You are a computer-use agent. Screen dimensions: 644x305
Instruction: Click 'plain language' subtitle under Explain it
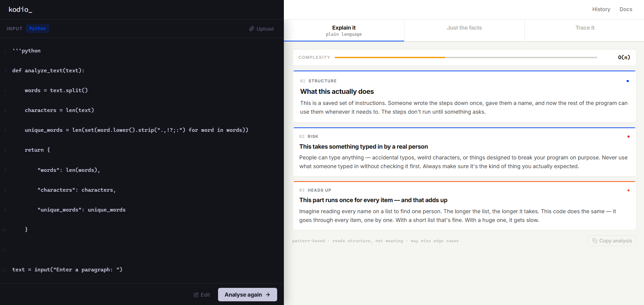(344, 34)
